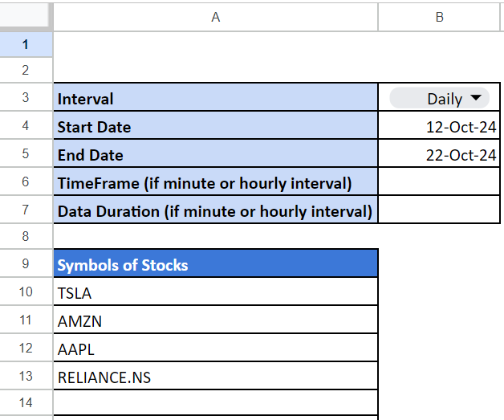The image size is (504, 420).
Task: Click the select-all corner box
Action: pos(26,16)
